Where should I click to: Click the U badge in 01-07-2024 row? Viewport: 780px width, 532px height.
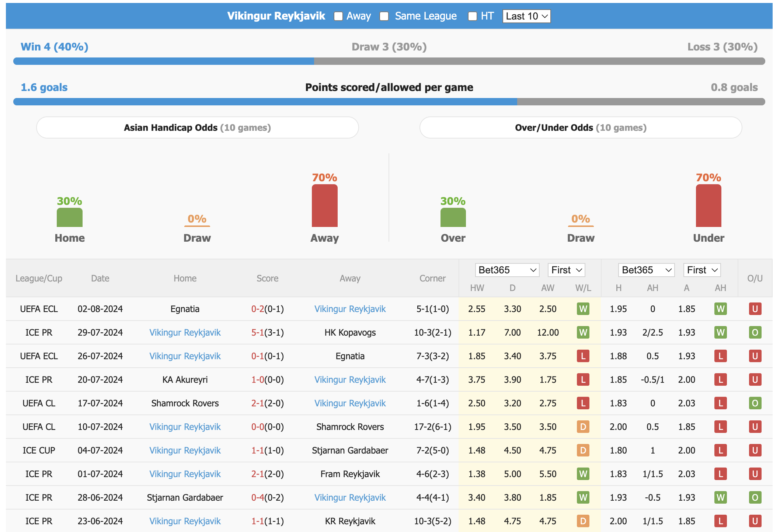755,474
